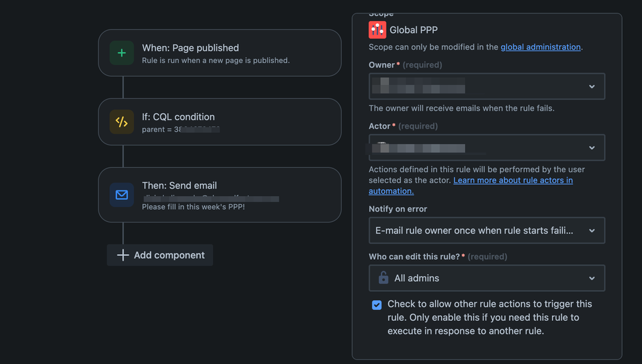
Task: Uncheck the allow other rule actions checkbox
Action: point(377,305)
